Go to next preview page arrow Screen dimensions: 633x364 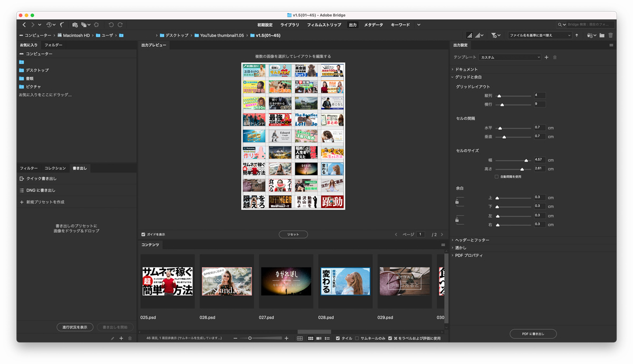tap(442, 234)
